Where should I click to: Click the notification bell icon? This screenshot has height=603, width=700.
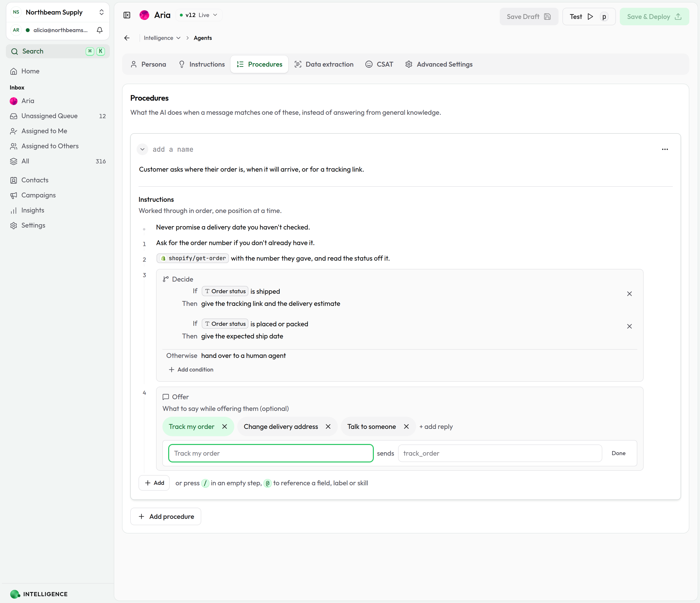(x=100, y=30)
